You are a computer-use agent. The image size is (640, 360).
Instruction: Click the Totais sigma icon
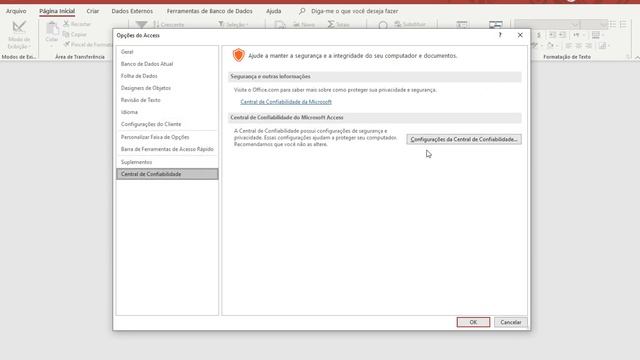point(331,24)
